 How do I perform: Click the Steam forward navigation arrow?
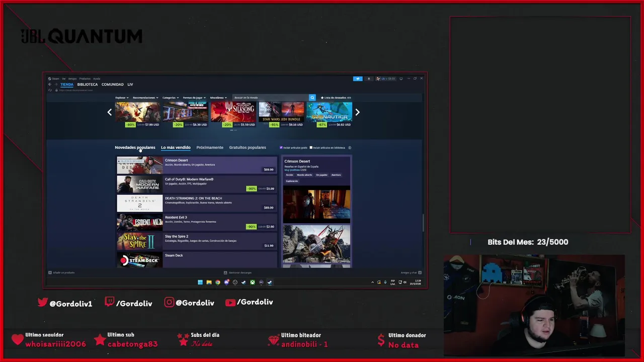pyautogui.click(x=56, y=84)
